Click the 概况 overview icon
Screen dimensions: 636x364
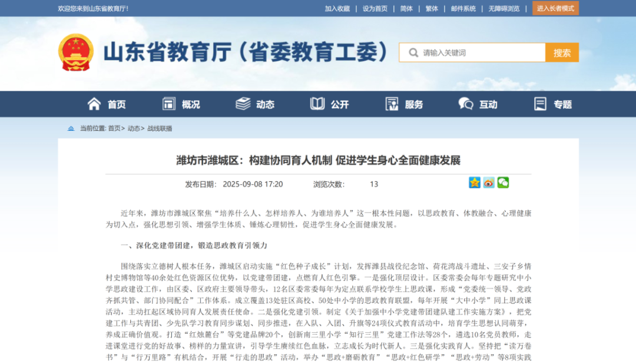[169, 104]
